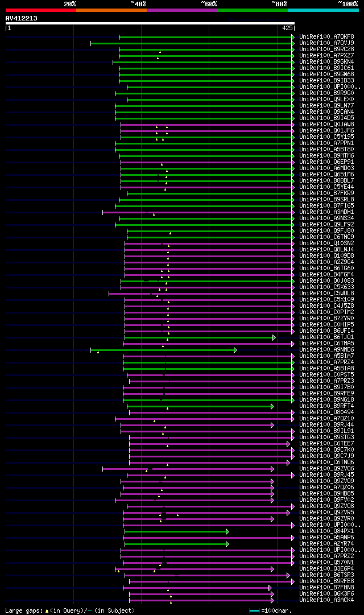Image resolution: width=364 pixels, height=615 pixels.
Task: Click the UniRef100_A9NMD6 label
Action: point(326,350)
